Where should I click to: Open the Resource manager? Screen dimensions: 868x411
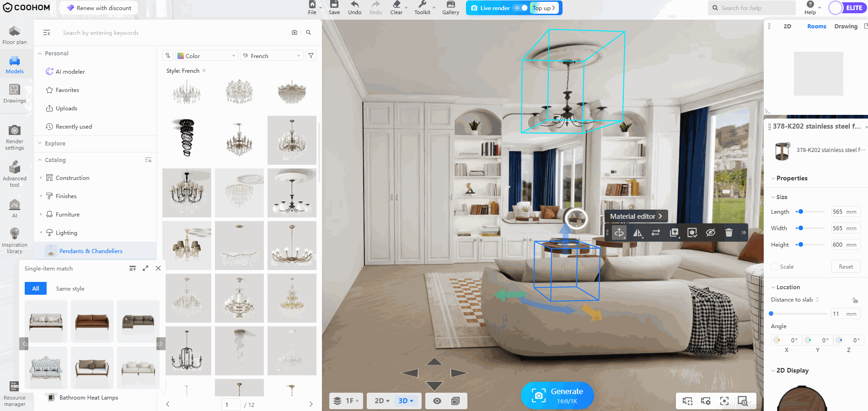pyautogui.click(x=15, y=394)
